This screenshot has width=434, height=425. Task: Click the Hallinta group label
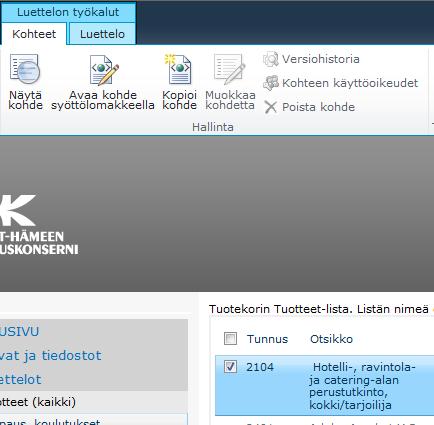pyautogui.click(x=213, y=127)
